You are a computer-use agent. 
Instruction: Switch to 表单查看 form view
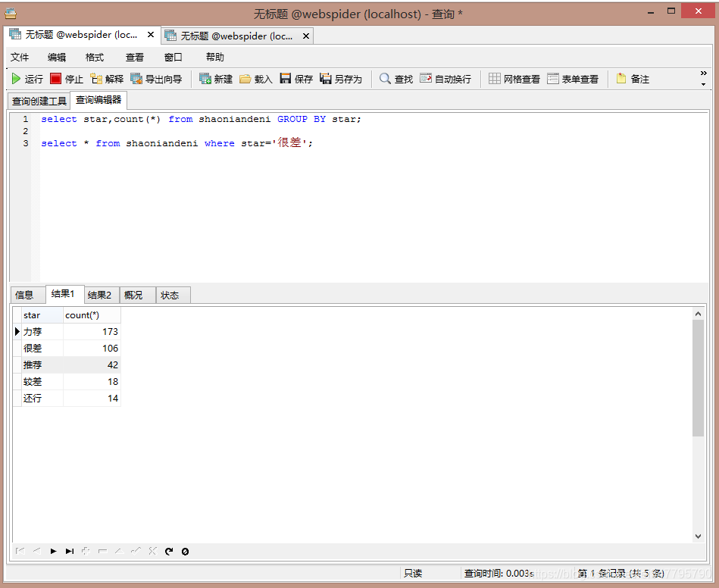click(573, 79)
